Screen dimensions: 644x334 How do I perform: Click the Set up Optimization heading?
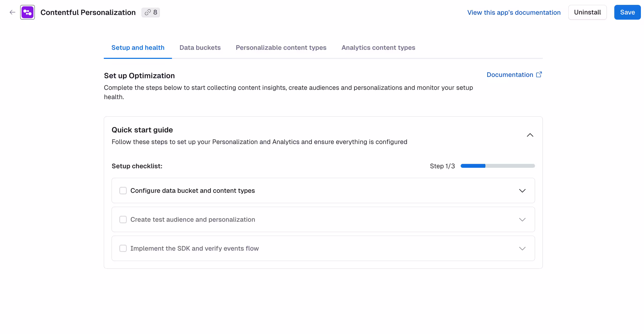[x=139, y=76]
